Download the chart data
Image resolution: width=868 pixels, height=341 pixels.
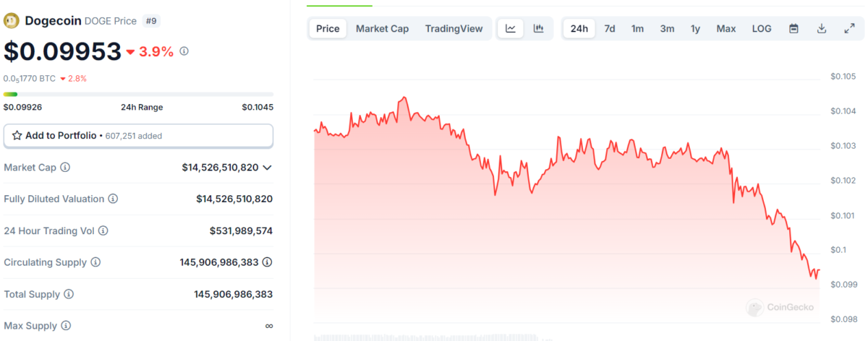click(822, 29)
